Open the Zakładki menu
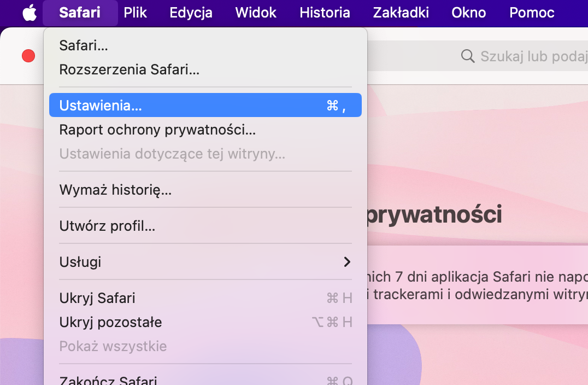588x385 pixels. click(x=401, y=13)
